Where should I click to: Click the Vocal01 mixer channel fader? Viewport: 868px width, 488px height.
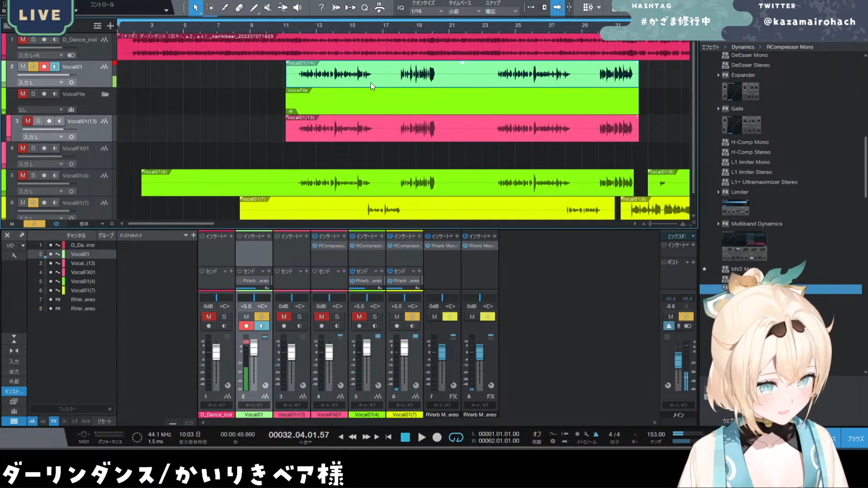click(254, 348)
